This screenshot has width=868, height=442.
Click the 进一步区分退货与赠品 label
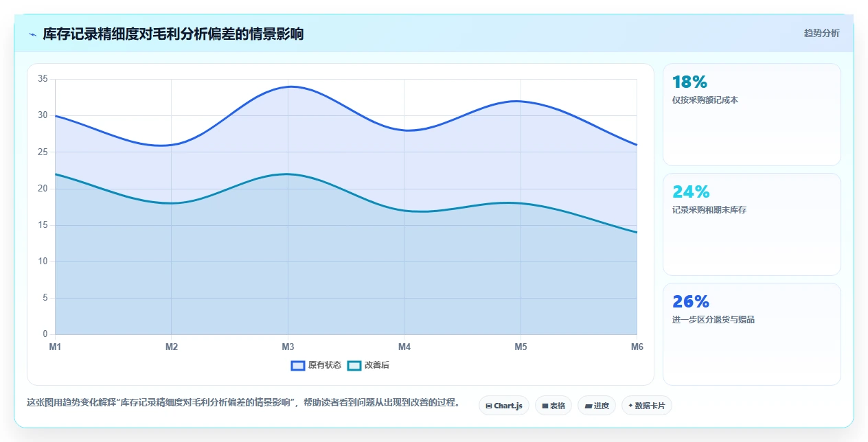pyautogui.click(x=713, y=320)
